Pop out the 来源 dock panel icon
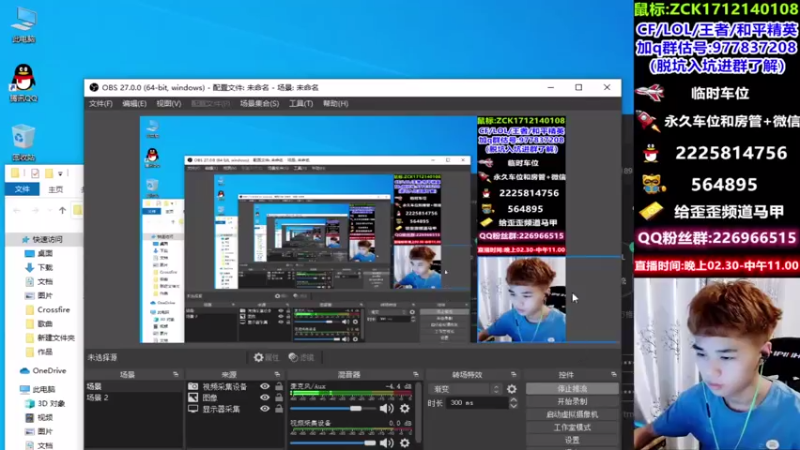Screen dimensions: 800x450 coord(277,374)
